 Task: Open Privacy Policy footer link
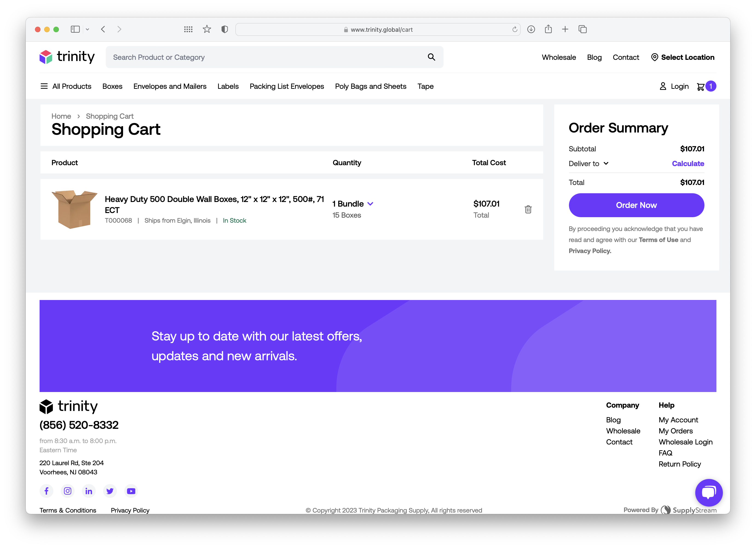pyautogui.click(x=130, y=510)
